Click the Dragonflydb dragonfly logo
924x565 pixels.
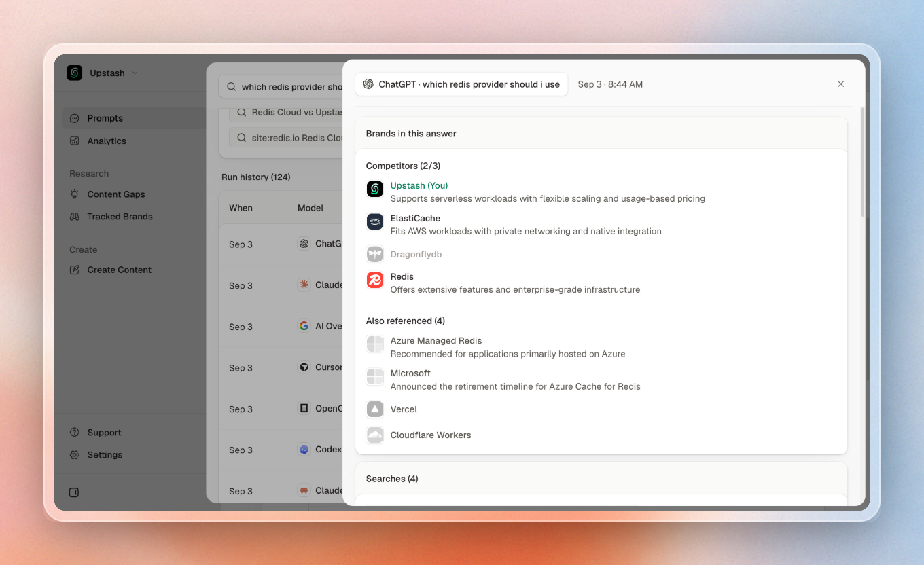[x=375, y=254]
